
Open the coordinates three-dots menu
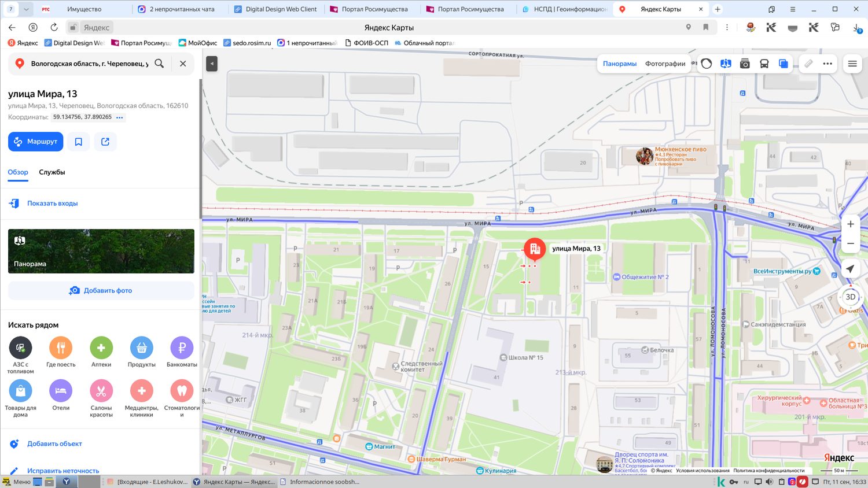pyautogui.click(x=120, y=117)
